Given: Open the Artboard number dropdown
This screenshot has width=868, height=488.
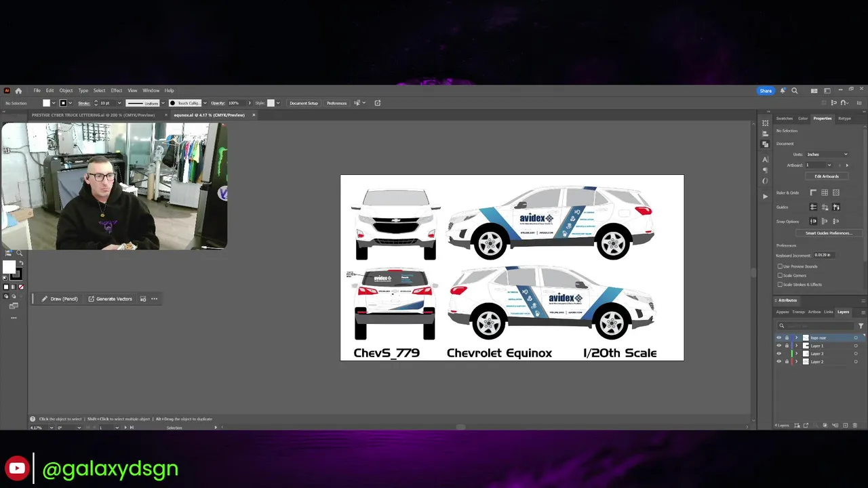Looking at the screenshot, I should pyautogui.click(x=829, y=165).
